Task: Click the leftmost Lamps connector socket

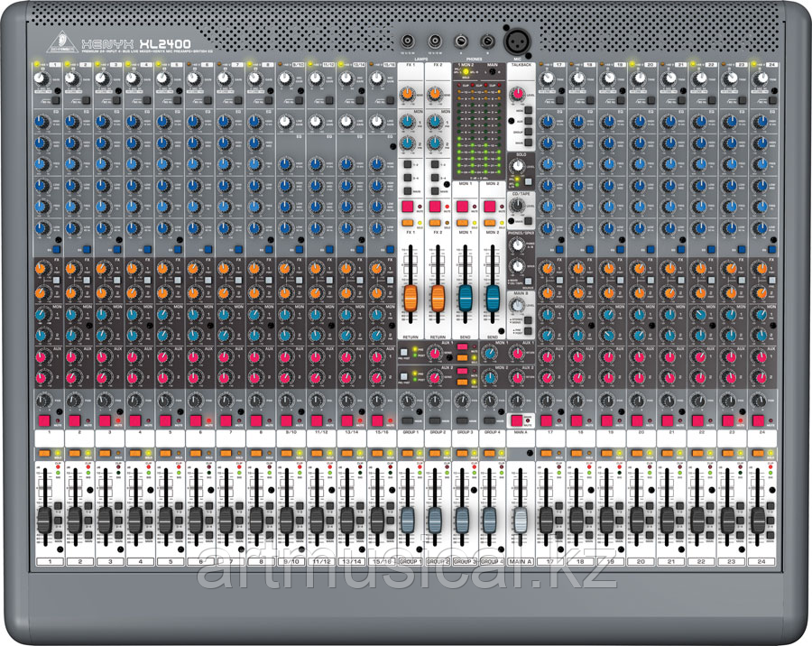Action: (410, 41)
